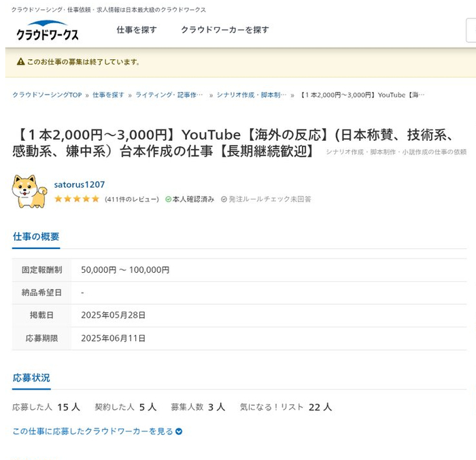Screen dimensions: 476x460
Task: Click the 応募期限 value 2025年06月11日
Action: tap(113, 338)
